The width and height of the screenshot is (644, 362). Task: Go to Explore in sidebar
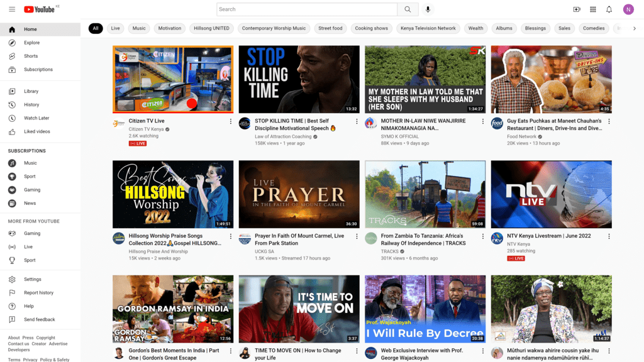(40, 43)
